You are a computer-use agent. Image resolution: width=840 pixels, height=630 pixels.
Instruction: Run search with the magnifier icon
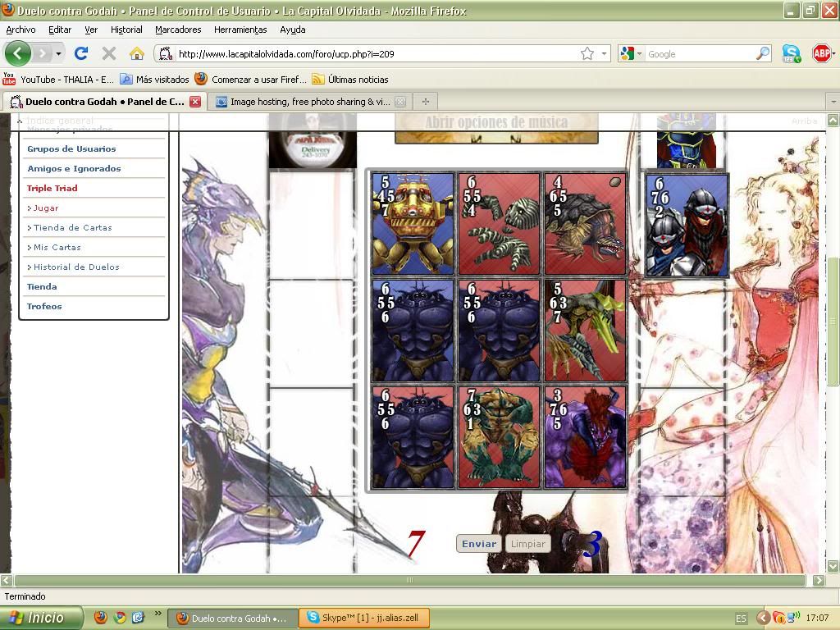(x=763, y=53)
